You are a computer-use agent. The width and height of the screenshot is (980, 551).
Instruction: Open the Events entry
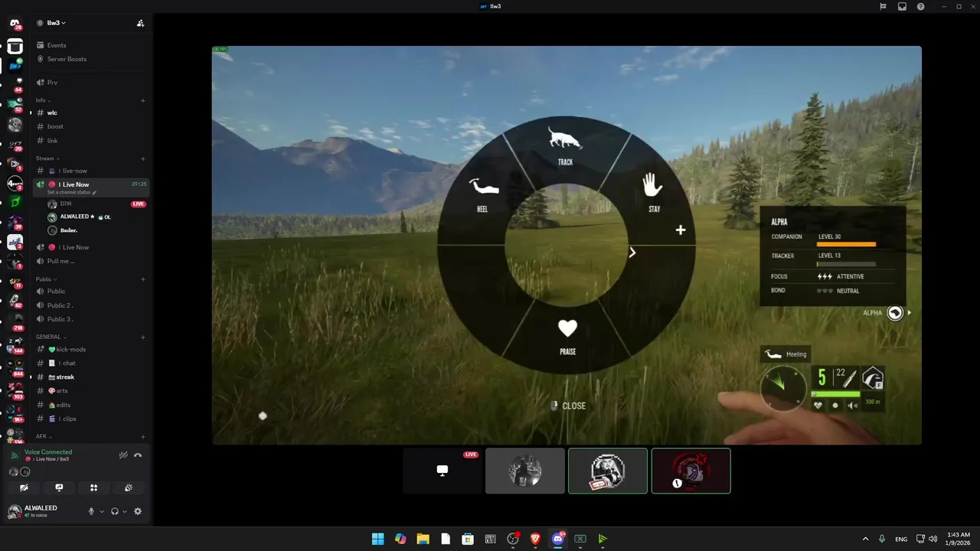[57, 45]
